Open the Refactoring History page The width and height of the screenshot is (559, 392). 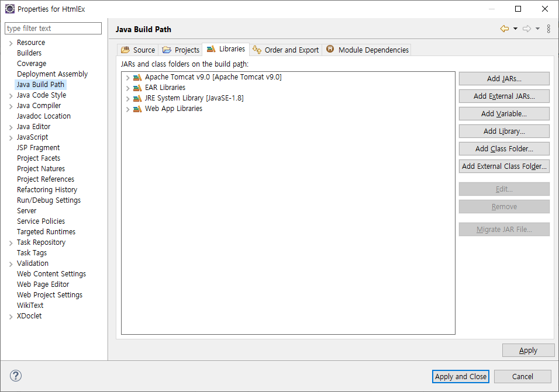tap(47, 190)
